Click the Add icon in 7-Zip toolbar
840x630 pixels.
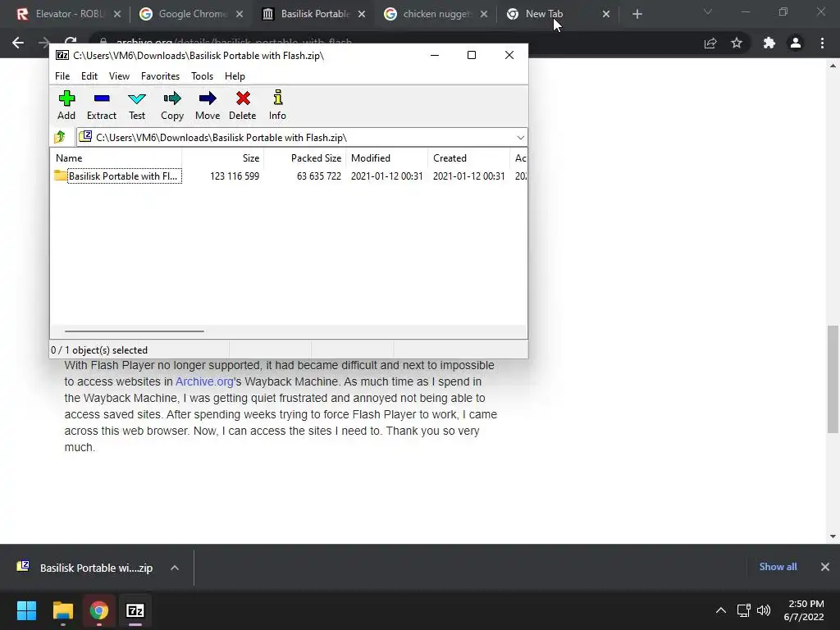[x=66, y=105]
